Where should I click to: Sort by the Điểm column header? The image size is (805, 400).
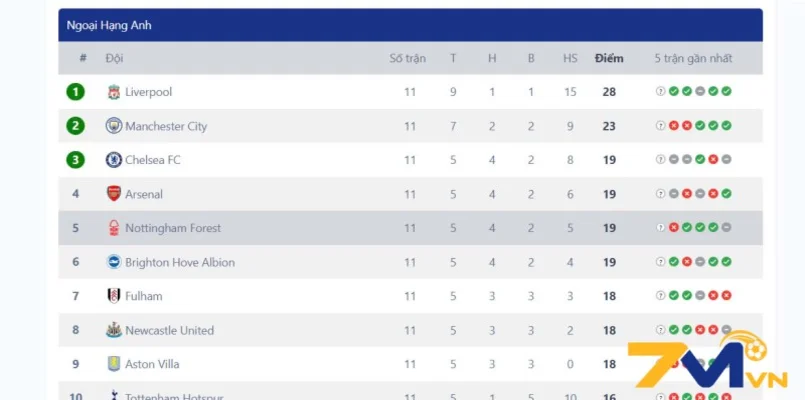pos(609,58)
